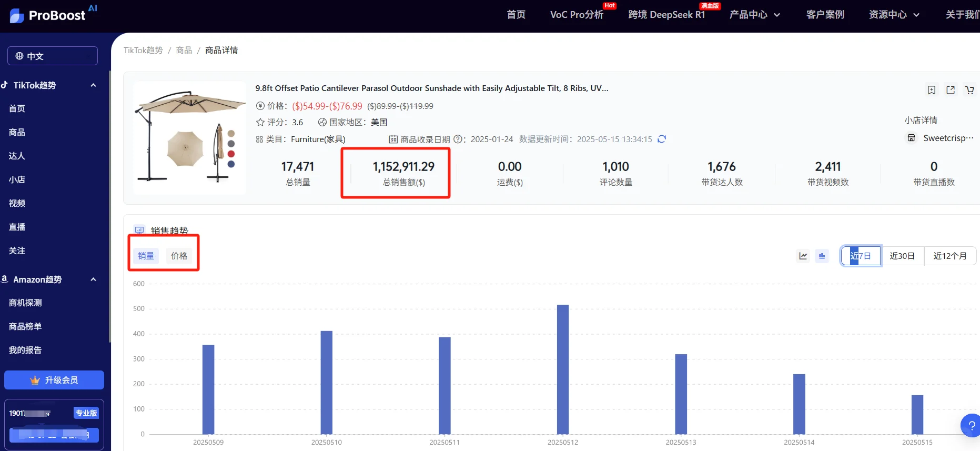Select the 近12个月 time range
This screenshot has height=451, width=980.
[950, 256]
